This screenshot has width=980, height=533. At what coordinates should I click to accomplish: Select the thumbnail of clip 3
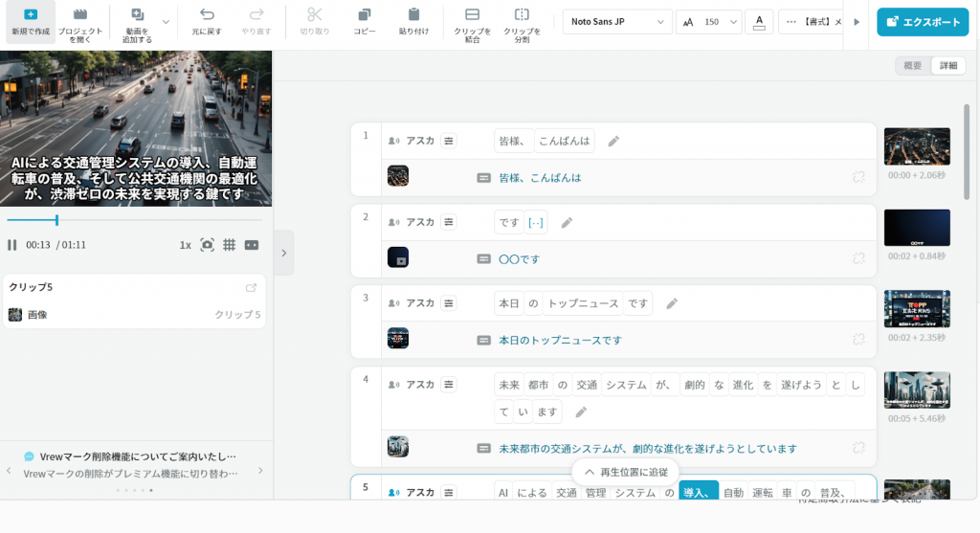[916, 309]
